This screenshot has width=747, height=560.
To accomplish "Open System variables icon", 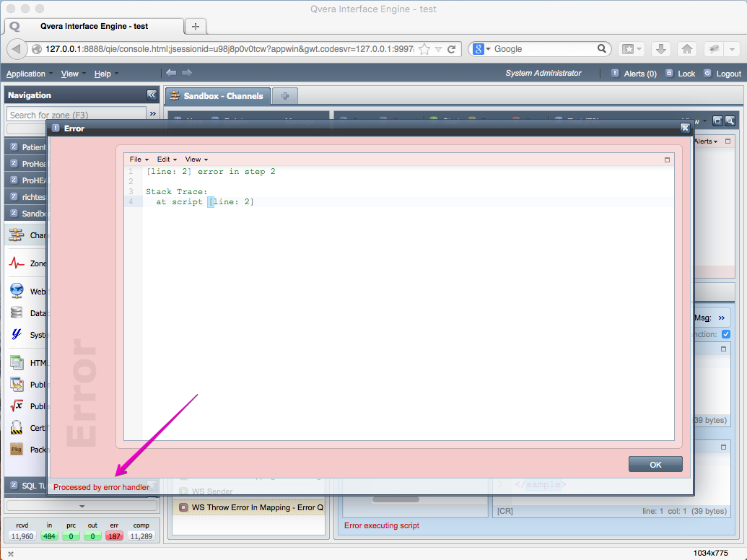I will click(16, 334).
